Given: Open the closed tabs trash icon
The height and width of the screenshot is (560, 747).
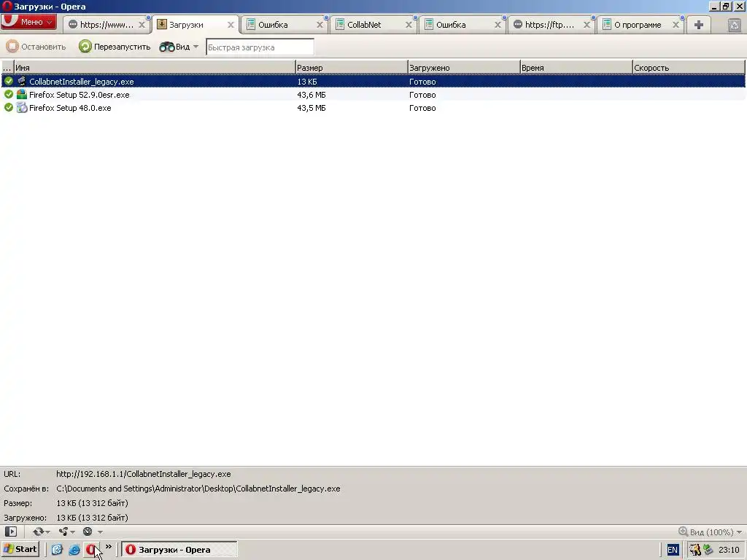Looking at the screenshot, I should [x=734, y=26].
